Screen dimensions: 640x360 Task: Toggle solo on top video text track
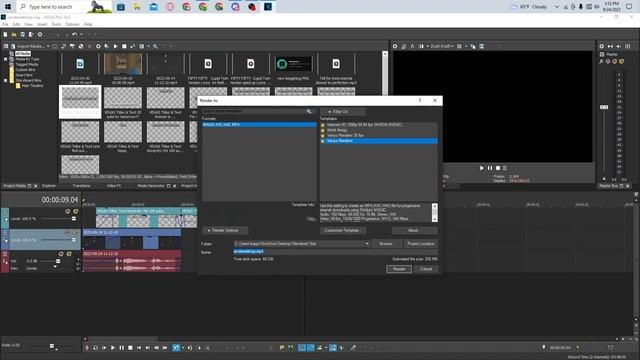(76, 211)
